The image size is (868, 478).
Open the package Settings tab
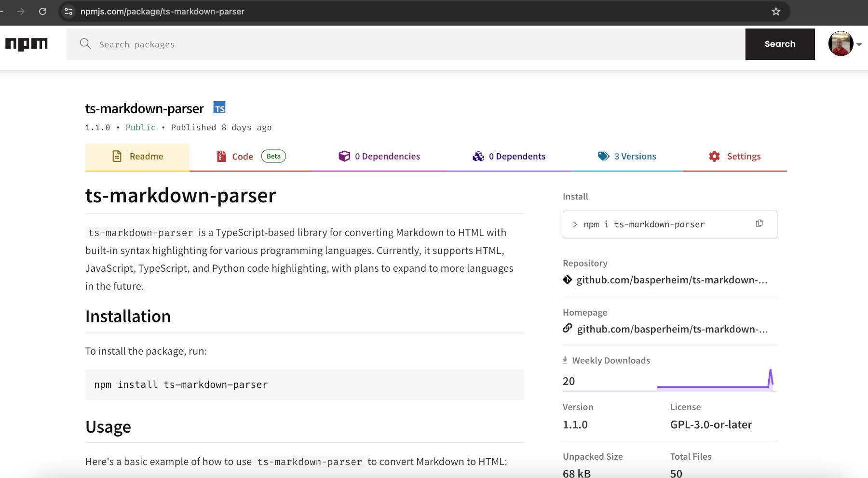click(735, 157)
